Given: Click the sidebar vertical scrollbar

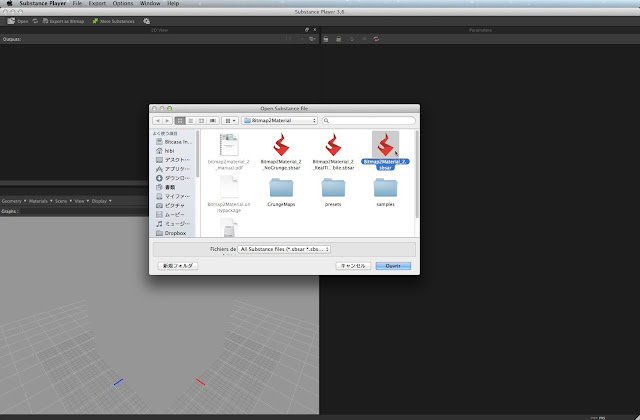Looking at the screenshot, I should [x=198, y=154].
